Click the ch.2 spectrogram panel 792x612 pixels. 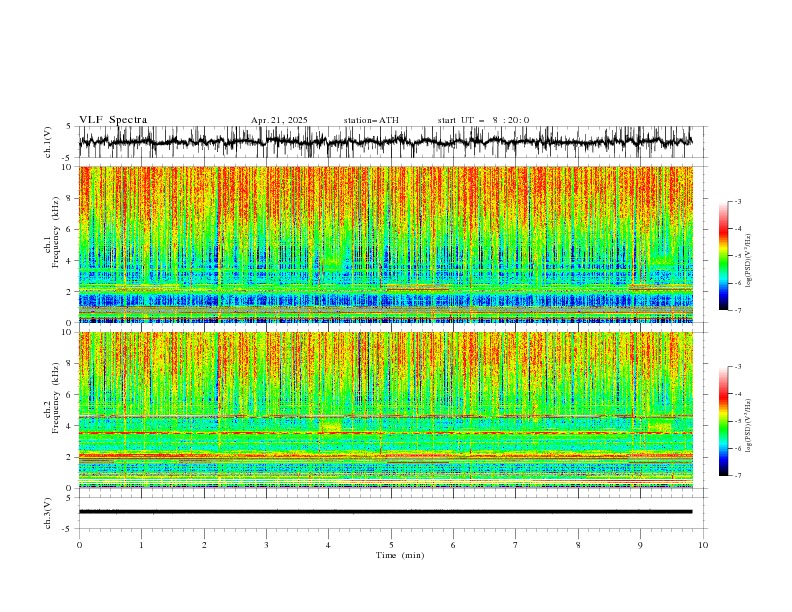[386, 410]
